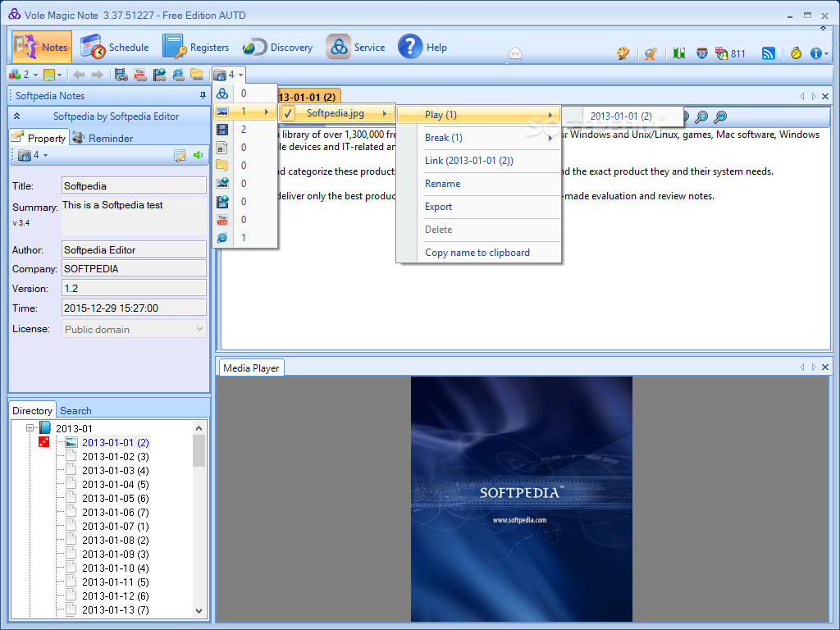
Task: Click the Summary field text
Action: (134, 217)
